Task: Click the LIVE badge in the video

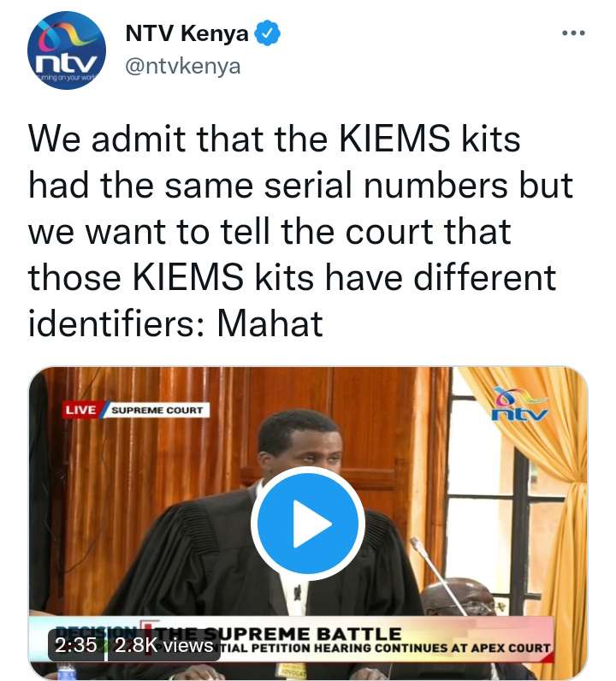Action: 80,410
